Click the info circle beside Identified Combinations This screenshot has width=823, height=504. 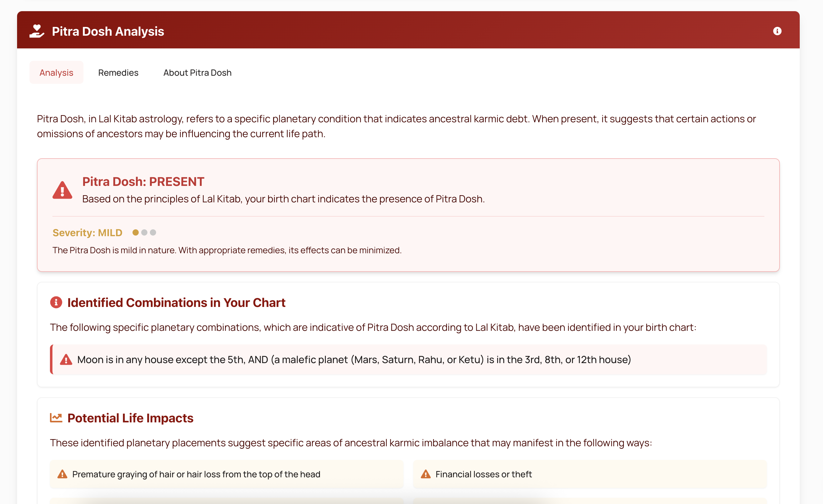click(56, 302)
